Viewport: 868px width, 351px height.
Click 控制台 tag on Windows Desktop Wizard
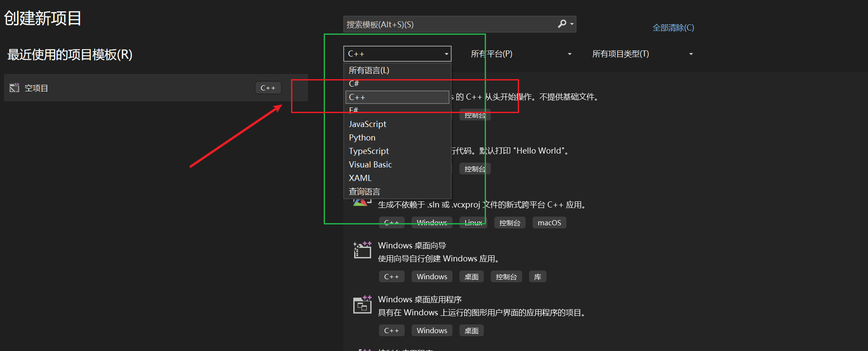[x=506, y=277]
